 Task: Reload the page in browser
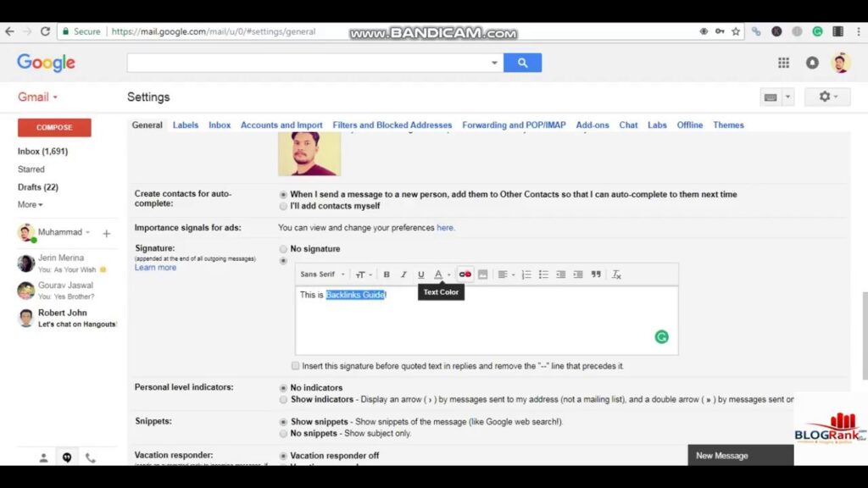pyautogui.click(x=46, y=31)
